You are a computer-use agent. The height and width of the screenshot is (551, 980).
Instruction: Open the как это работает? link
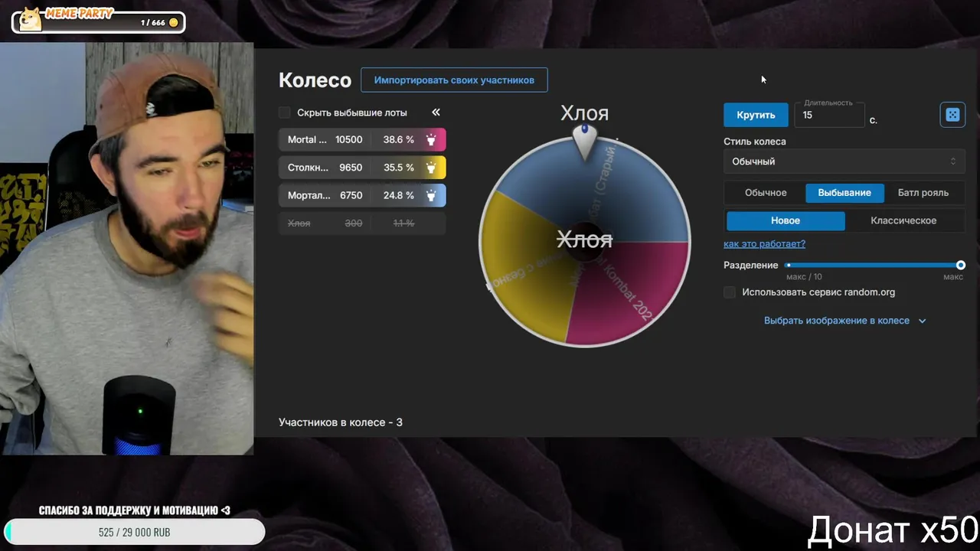point(764,243)
